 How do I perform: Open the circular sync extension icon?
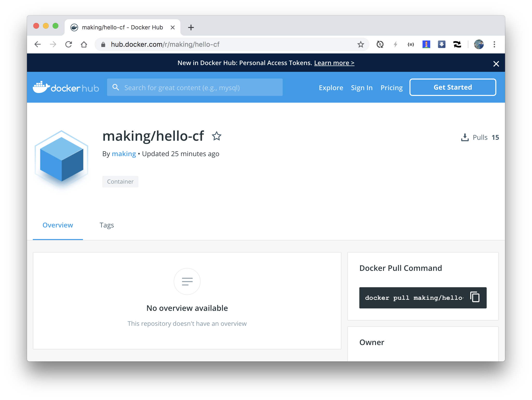pyautogui.click(x=380, y=44)
